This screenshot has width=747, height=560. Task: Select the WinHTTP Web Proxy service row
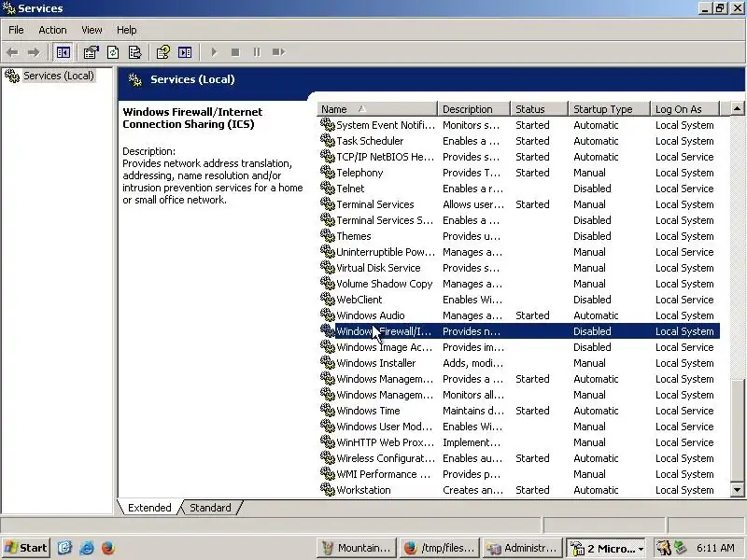519,442
